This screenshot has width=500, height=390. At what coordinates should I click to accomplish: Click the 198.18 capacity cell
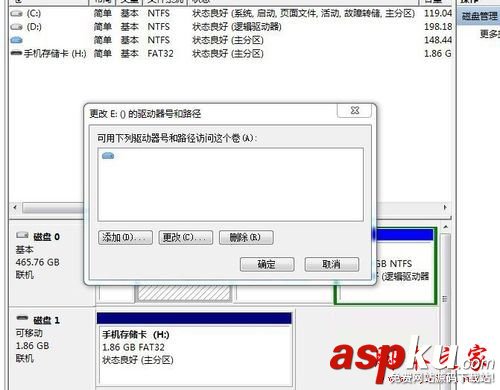coord(438,27)
